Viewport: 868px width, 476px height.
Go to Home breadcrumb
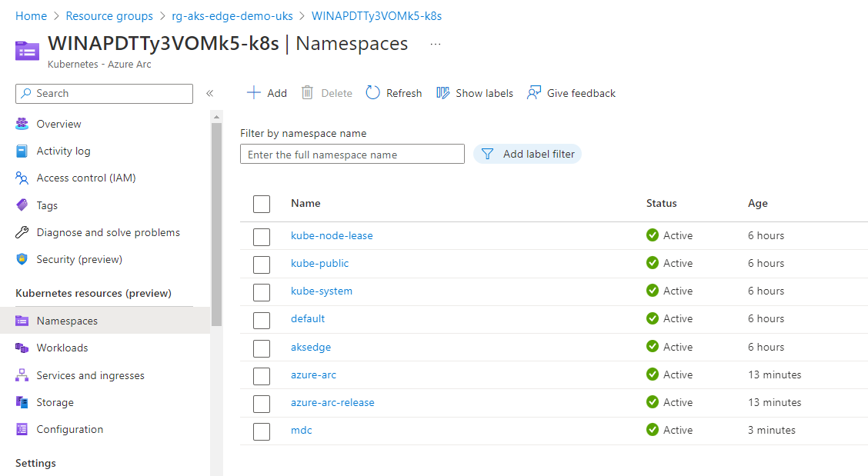(31, 16)
